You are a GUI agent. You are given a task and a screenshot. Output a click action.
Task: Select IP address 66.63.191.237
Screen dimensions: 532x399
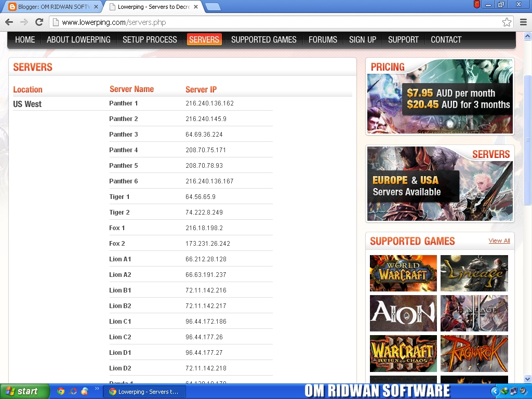coord(206,275)
